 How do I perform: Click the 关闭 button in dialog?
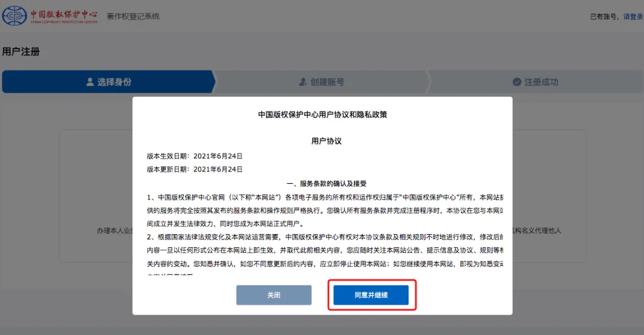tap(274, 295)
